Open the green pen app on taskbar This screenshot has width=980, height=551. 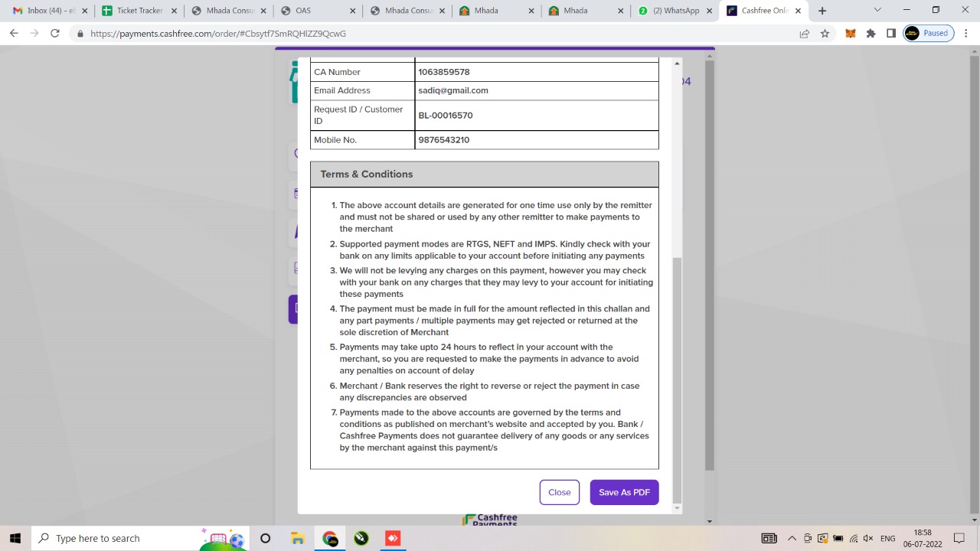(x=361, y=538)
